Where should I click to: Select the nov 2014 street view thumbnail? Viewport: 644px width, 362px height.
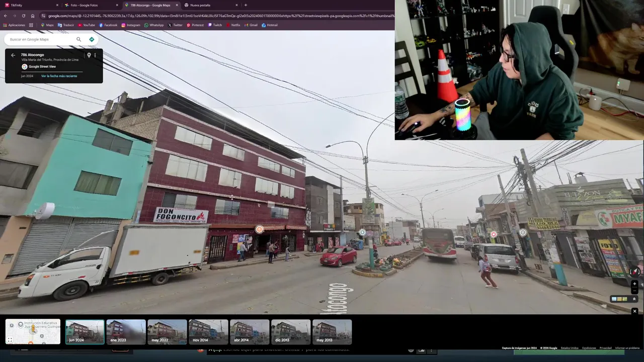coord(208,332)
